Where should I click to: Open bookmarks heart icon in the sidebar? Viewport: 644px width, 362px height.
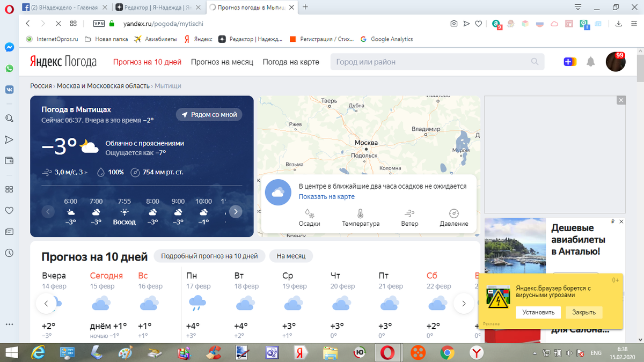click(x=9, y=210)
